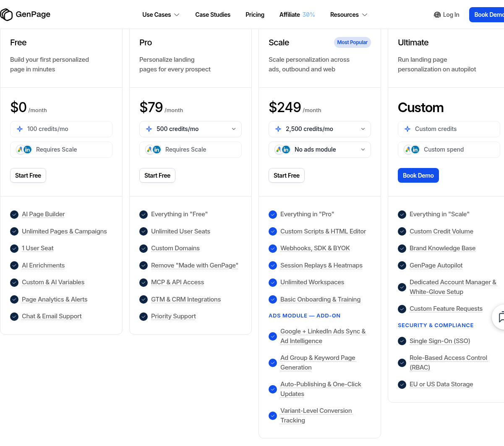The height and width of the screenshot is (446, 504).
Task: Click Unlimited Pages & Campaigns feature
Action: 64,231
